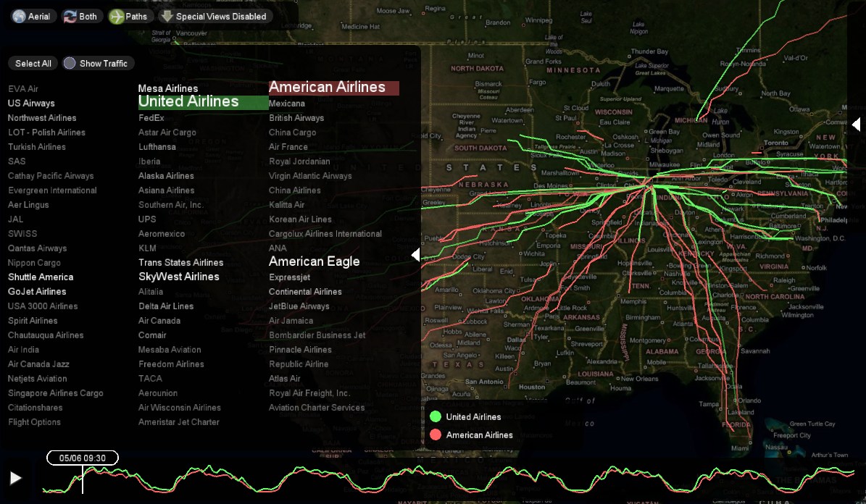The height and width of the screenshot is (504, 866).
Task: Select Bombardier Business Jet
Action: tap(317, 335)
